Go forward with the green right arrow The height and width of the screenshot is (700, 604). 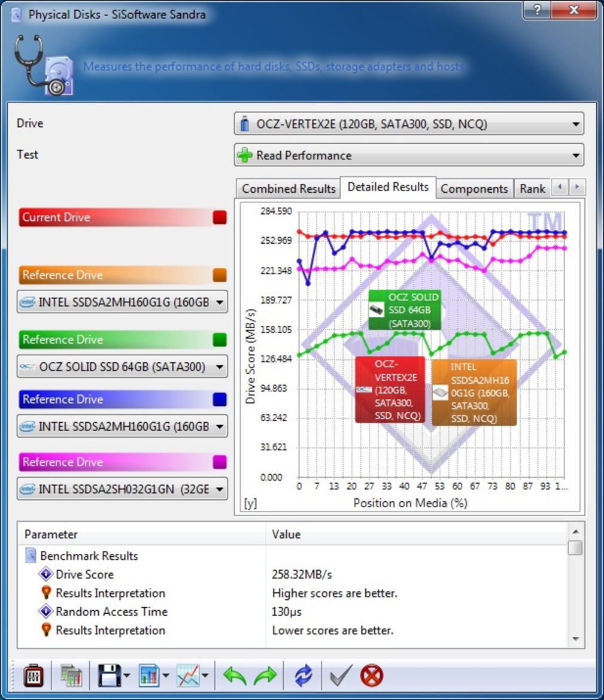coord(265,675)
